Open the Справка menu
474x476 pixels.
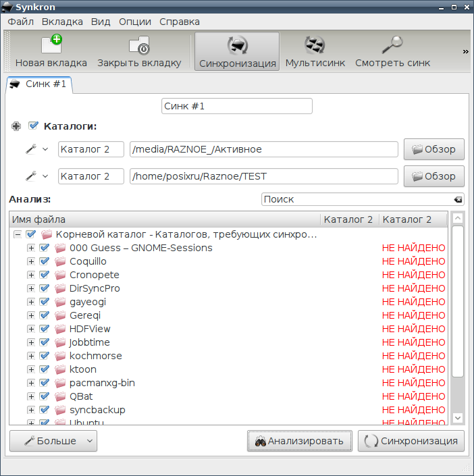tap(179, 22)
